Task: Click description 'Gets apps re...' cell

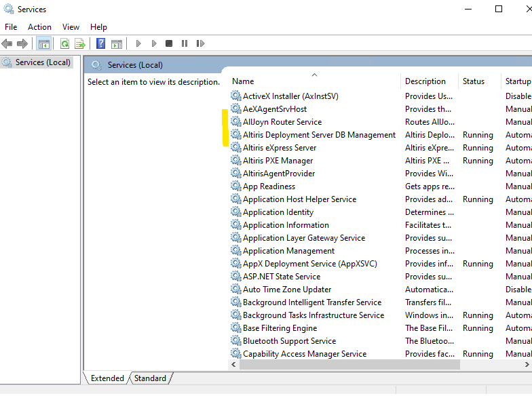Action: [x=430, y=186]
